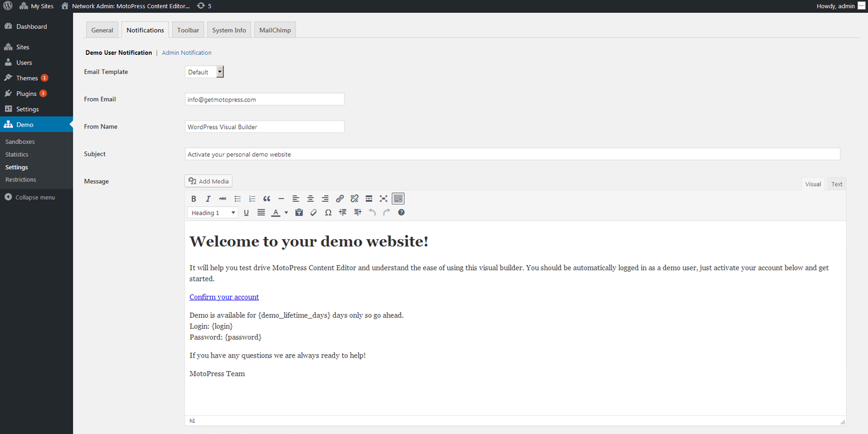Screen dimensions: 868x434
Task: Click the From Name input field
Action: (265, 126)
